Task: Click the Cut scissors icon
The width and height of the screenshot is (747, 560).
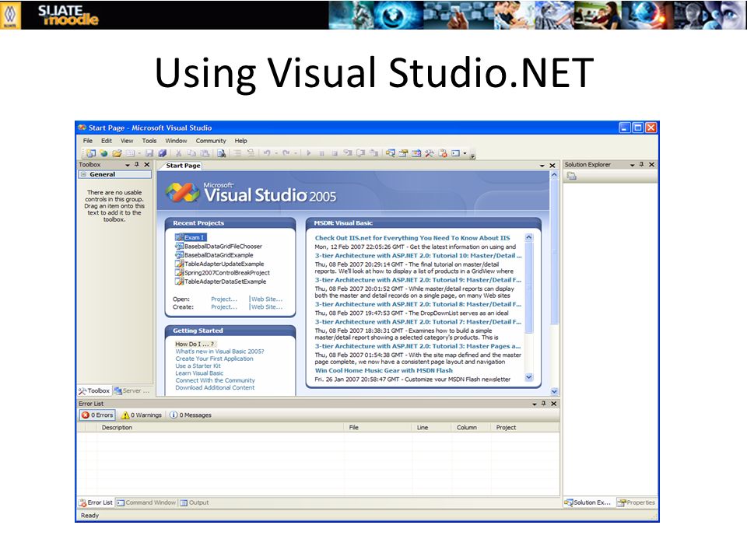Action: click(179, 153)
